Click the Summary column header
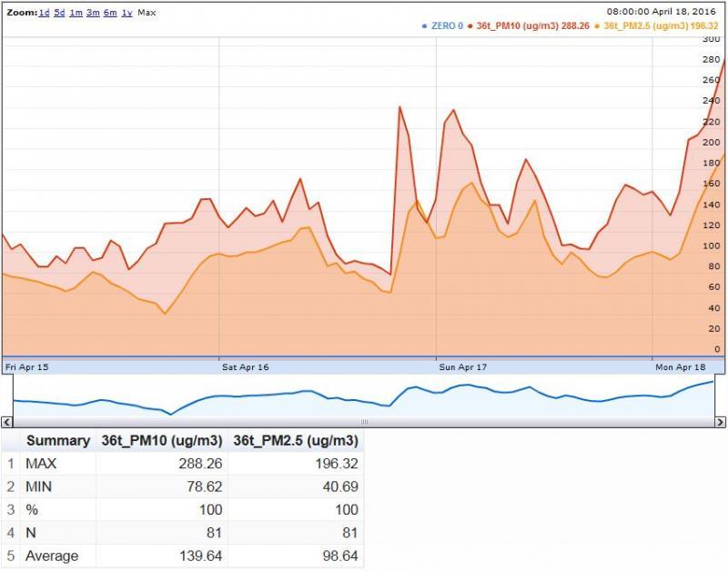Viewport: 728px width, 571px height. click(57, 440)
